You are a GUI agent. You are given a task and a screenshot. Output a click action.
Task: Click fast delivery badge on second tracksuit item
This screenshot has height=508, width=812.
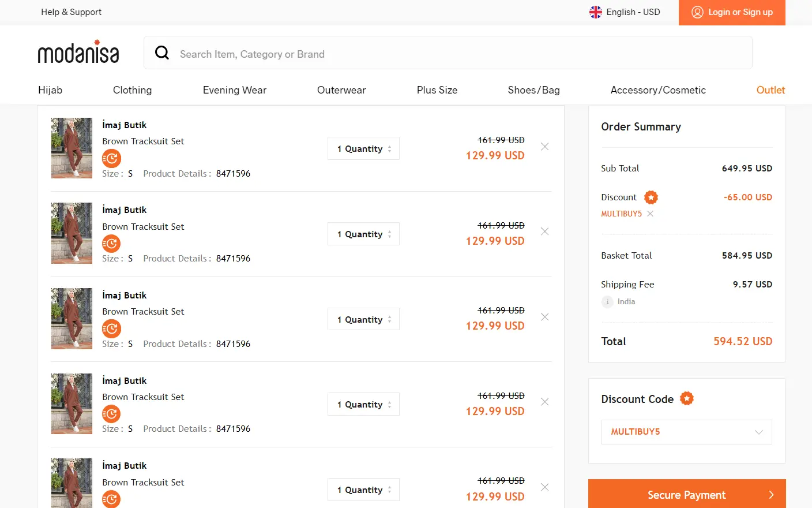112,244
